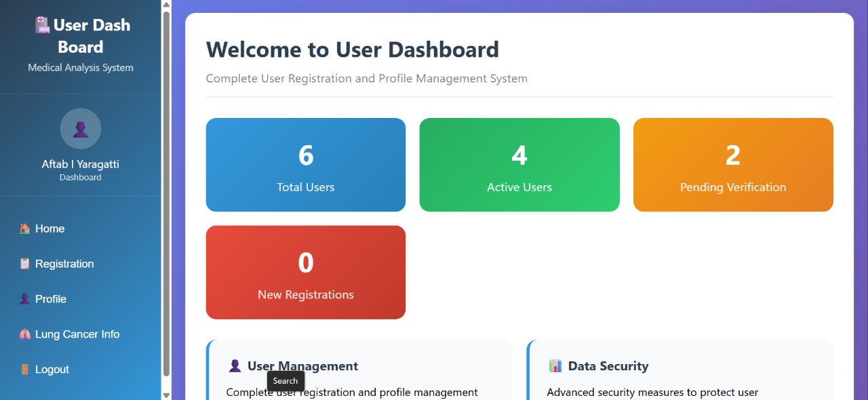Click the sidebar scrollbar up arrow
The height and width of the screenshot is (400, 868).
166,5
